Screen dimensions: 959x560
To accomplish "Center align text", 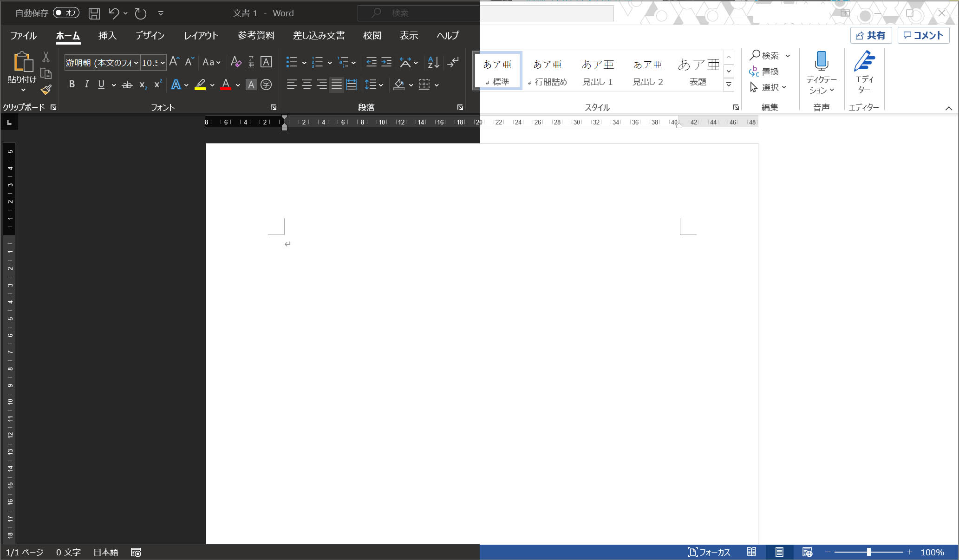I will point(307,85).
